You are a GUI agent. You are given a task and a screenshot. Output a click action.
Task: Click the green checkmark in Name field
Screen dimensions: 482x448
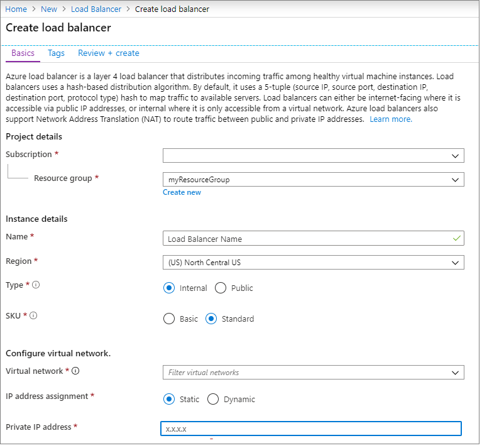456,238
